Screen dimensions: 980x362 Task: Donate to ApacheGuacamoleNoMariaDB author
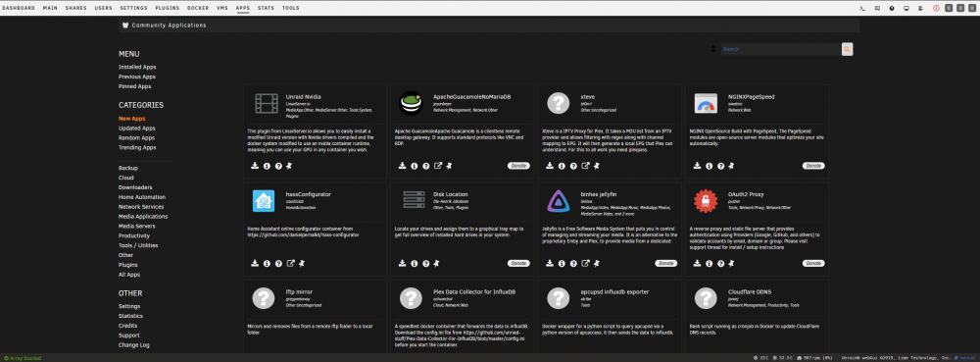coord(518,166)
